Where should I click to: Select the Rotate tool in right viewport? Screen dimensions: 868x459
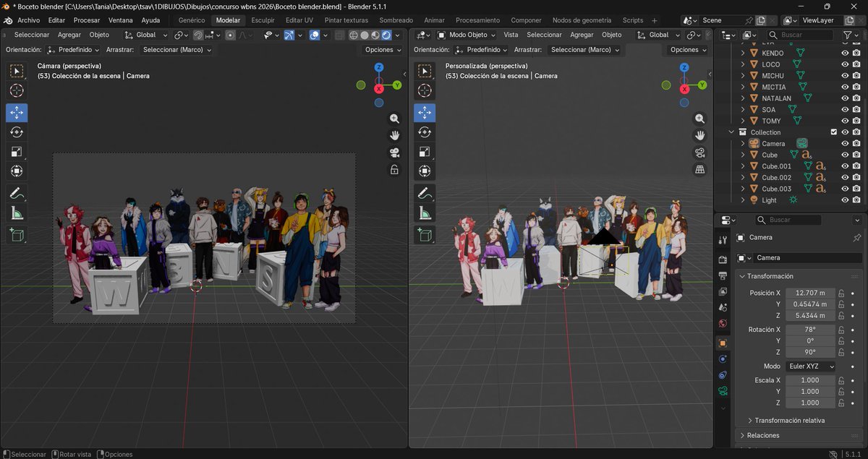pyautogui.click(x=425, y=132)
